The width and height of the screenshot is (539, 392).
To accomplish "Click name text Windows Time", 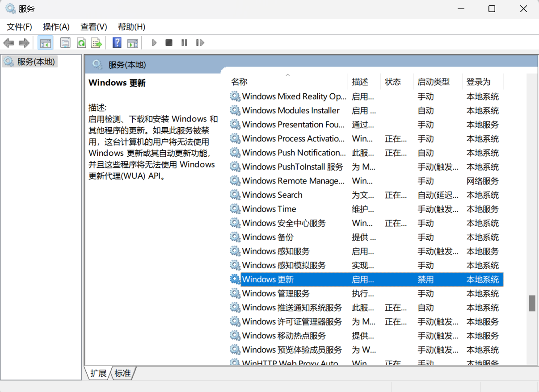I will pos(269,209).
